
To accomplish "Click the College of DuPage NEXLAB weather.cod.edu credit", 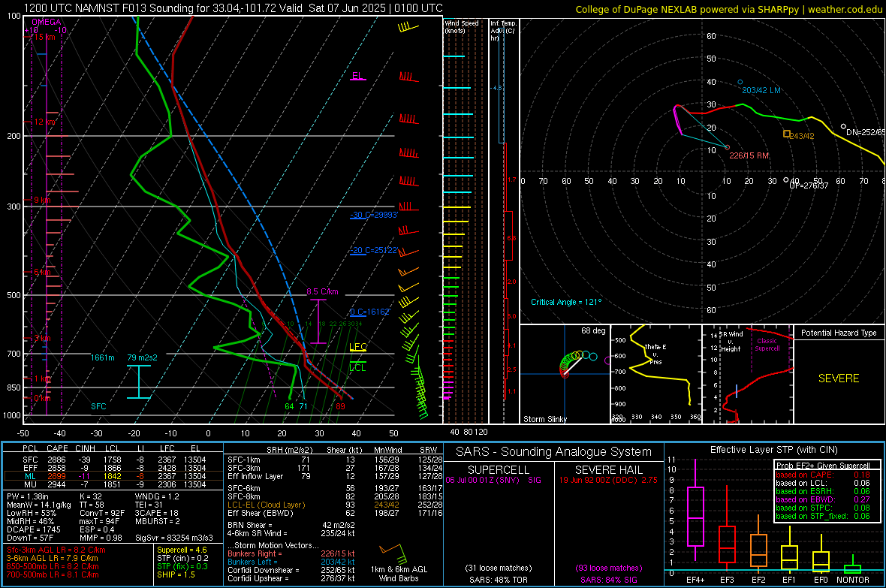I will pyautogui.click(x=728, y=10).
